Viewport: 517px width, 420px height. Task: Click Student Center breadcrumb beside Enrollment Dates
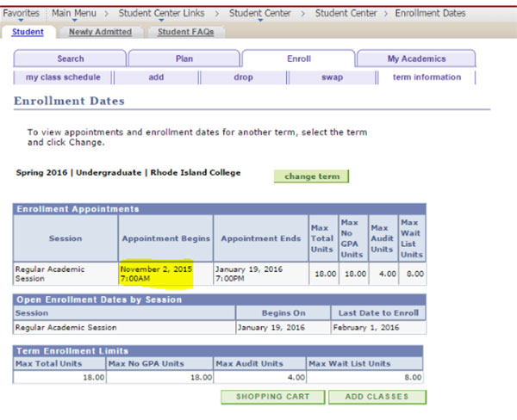tap(346, 13)
